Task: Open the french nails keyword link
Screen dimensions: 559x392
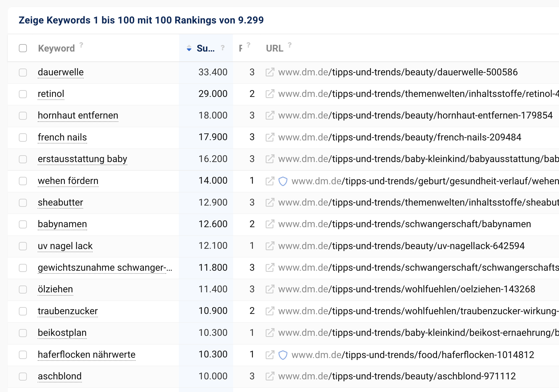Action: click(x=62, y=137)
